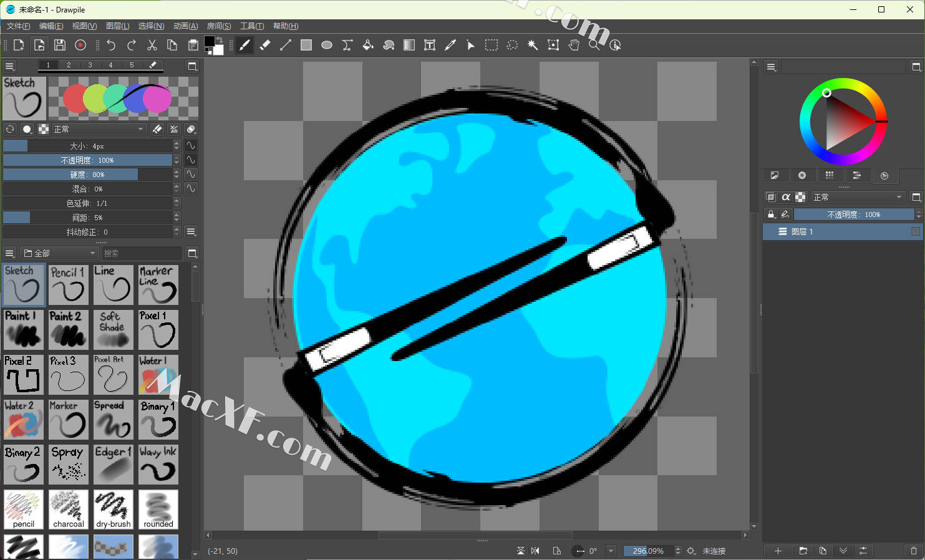Toggle visibility checkbox of 图层 1

pos(915,231)
